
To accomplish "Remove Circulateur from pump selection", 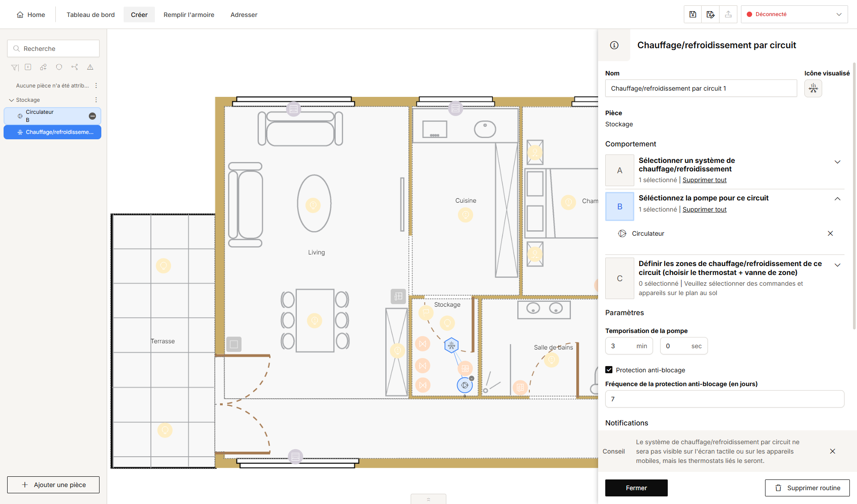I will point(830,233).
